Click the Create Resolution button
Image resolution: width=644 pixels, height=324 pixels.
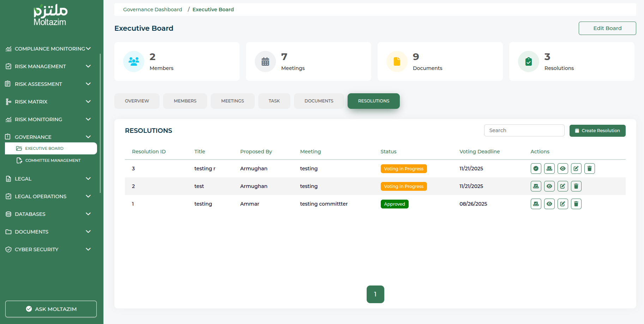(x=597, y=131)
